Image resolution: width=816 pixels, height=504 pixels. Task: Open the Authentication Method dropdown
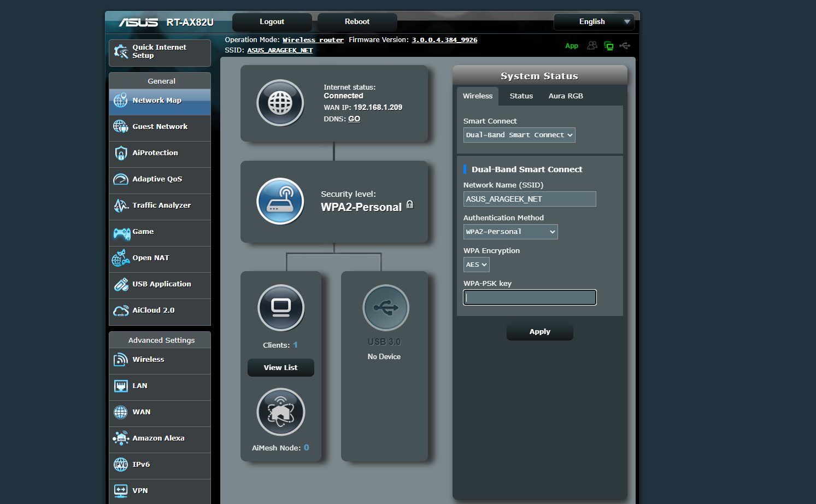(510, 232)
